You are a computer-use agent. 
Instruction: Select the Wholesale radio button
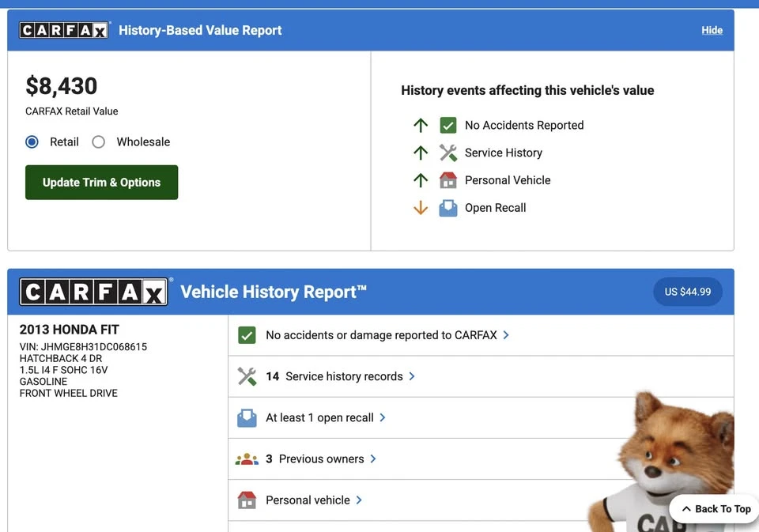[x=98, y=141]
